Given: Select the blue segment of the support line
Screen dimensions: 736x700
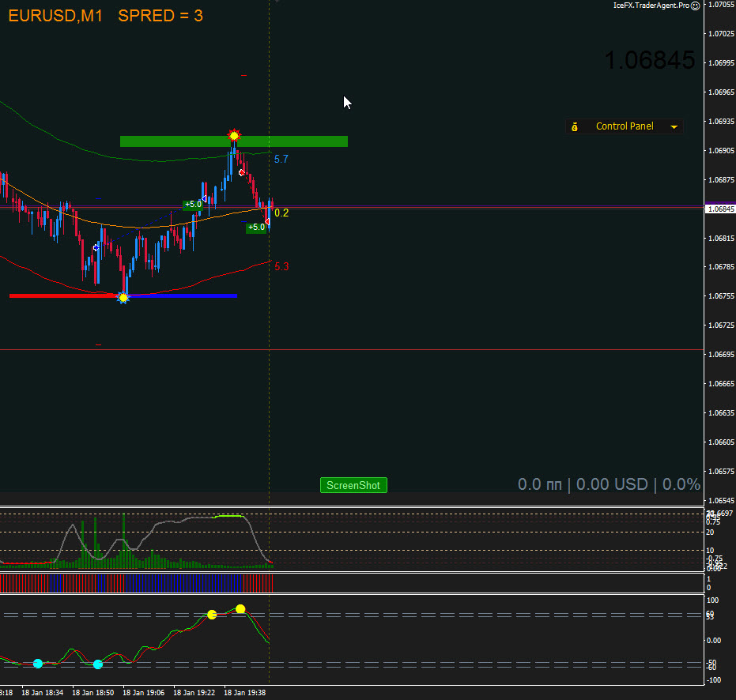Looking at the screenshot, I should (182, 295).
